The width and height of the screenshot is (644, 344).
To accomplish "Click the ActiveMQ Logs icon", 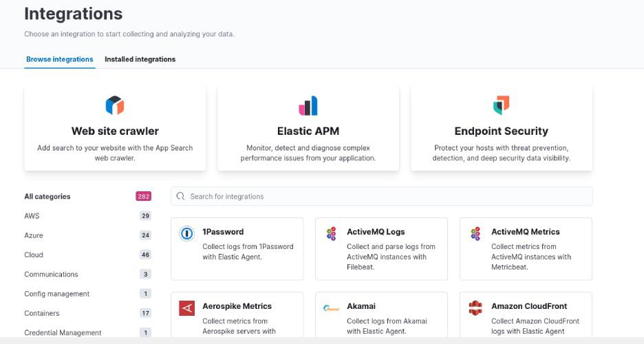I will coord(331,234).
